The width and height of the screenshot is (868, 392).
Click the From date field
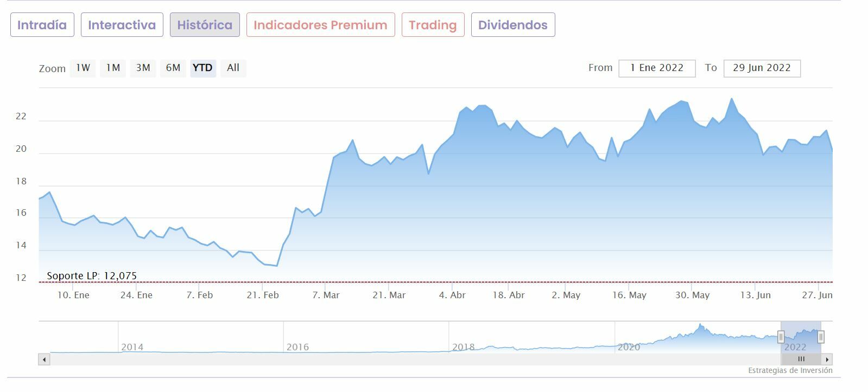point(657,68)
